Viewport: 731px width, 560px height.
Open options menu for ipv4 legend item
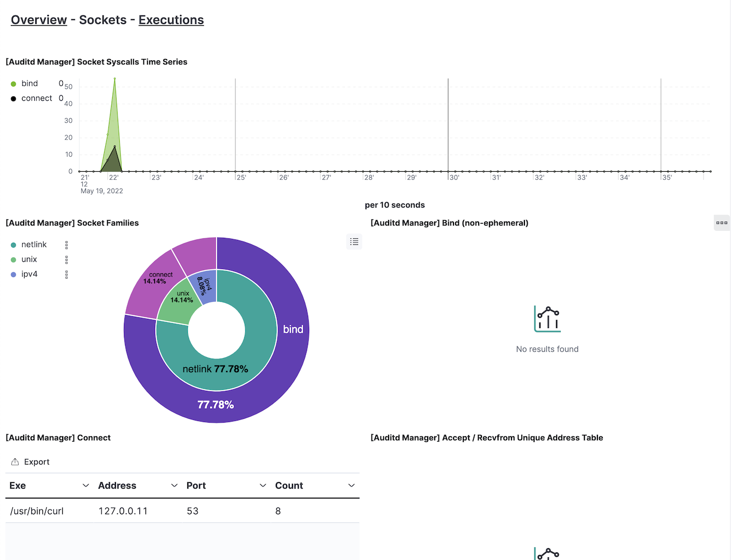(66, 274)
